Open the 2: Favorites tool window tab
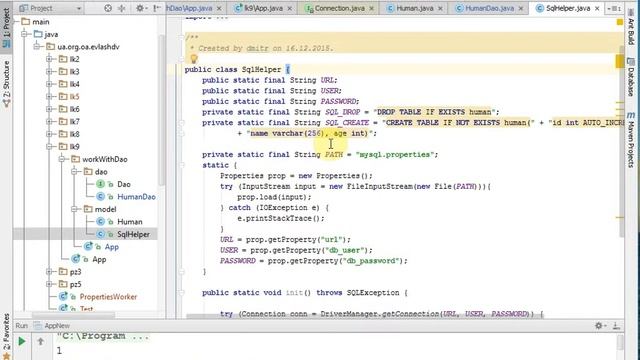Viewport: 640px width, 360px height. pos(6,337)
